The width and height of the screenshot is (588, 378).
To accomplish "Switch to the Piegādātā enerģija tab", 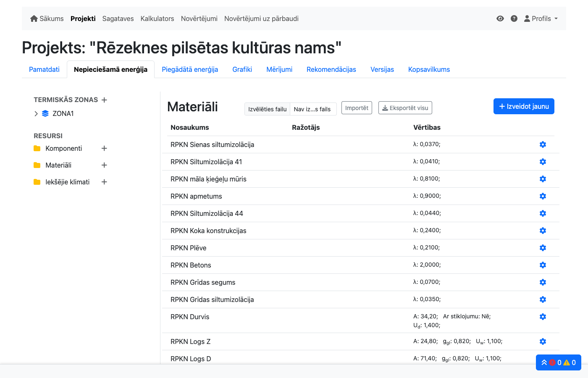I will pyautogui.click(x=190, y=69).
